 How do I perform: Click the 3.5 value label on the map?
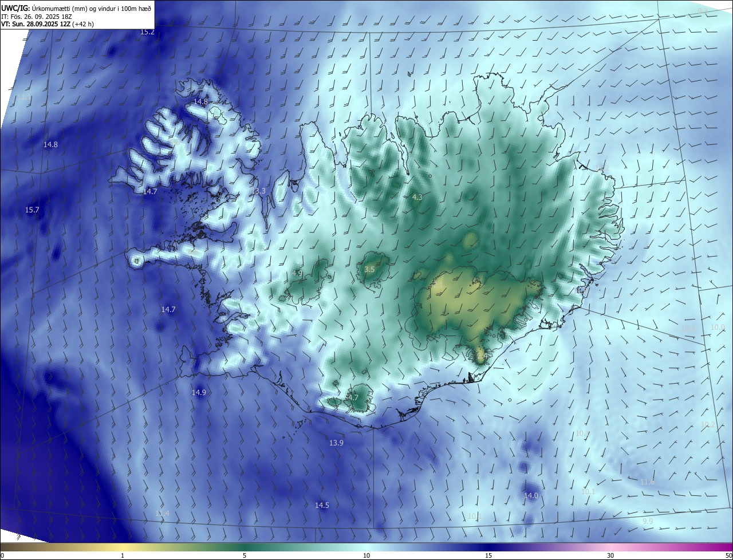click(x=369, y=269)
